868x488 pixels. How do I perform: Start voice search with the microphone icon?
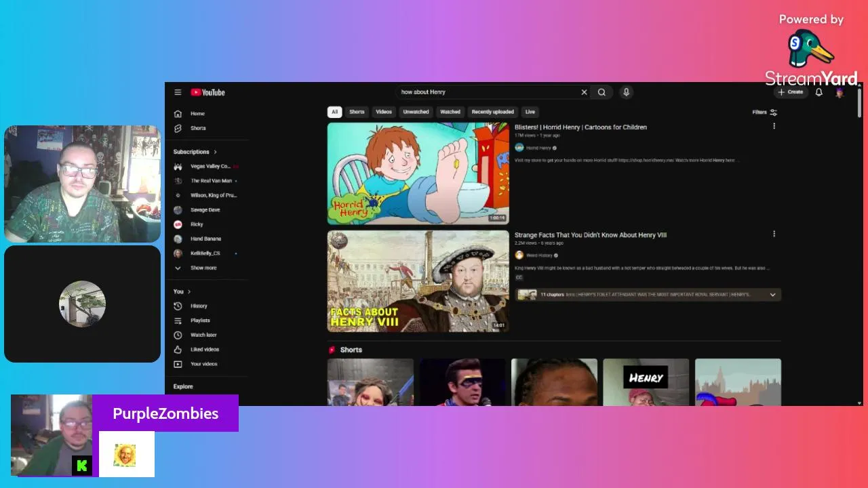[x=626, y=92]
